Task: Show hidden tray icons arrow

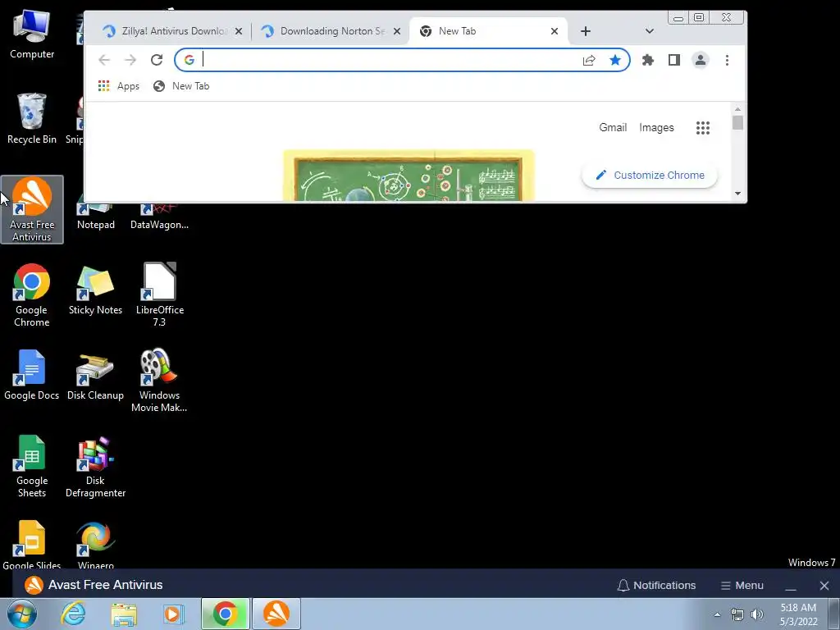Action: tap(717, 614)
